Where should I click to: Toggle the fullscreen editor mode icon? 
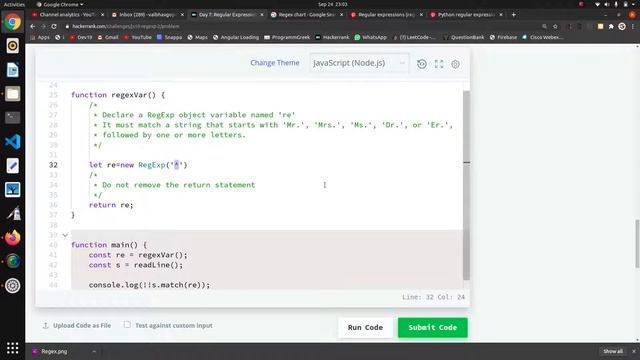[439, 64]
